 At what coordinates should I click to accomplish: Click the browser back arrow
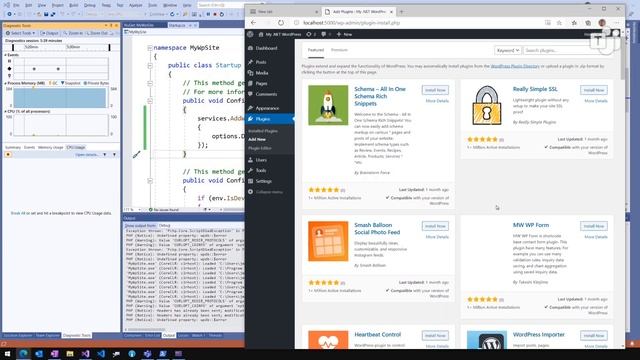coord(253,23)
